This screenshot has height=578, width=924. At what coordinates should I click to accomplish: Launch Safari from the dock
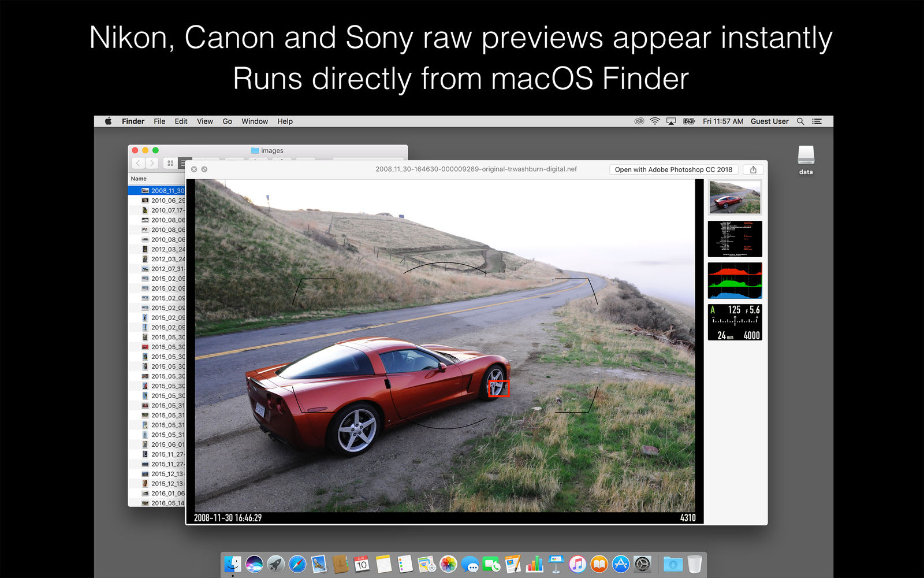(297, 564)
